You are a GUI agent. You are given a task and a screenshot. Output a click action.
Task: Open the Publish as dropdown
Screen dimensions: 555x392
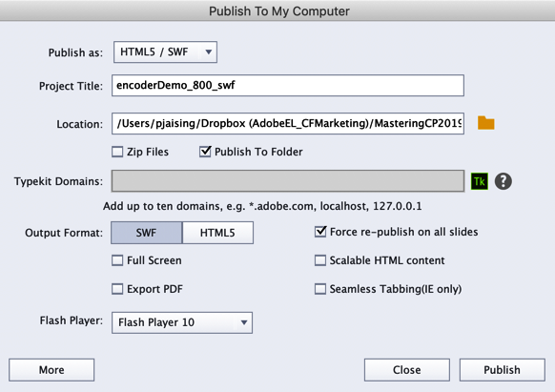(165, 52)
